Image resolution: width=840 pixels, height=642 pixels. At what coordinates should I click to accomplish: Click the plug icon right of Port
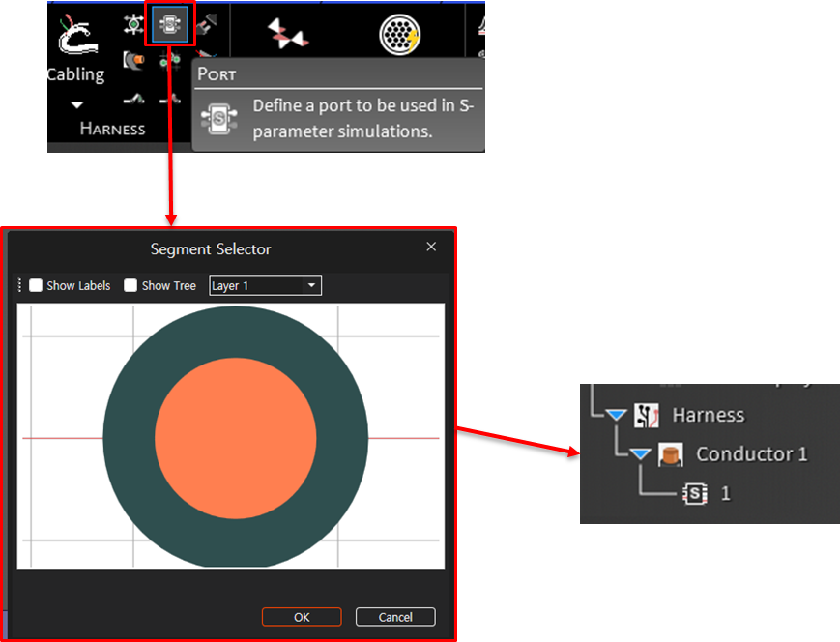click(x=205, y=23)
